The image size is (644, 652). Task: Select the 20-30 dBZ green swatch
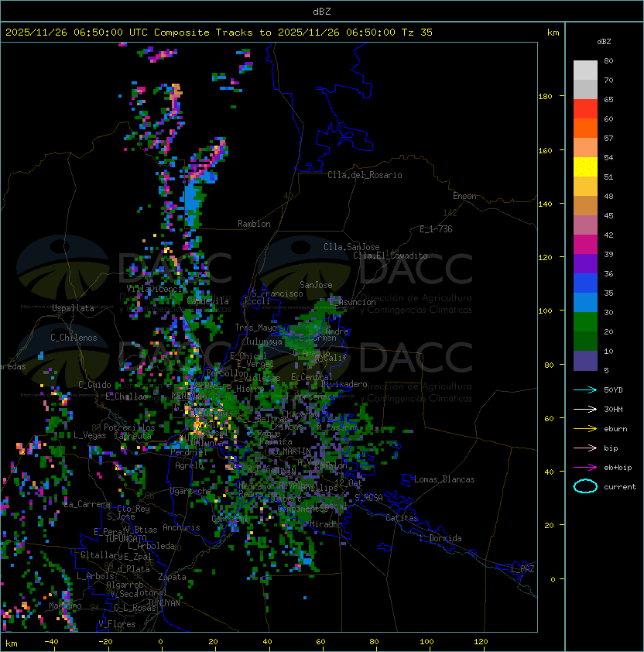pyautogui.click(x=585, y=322)
